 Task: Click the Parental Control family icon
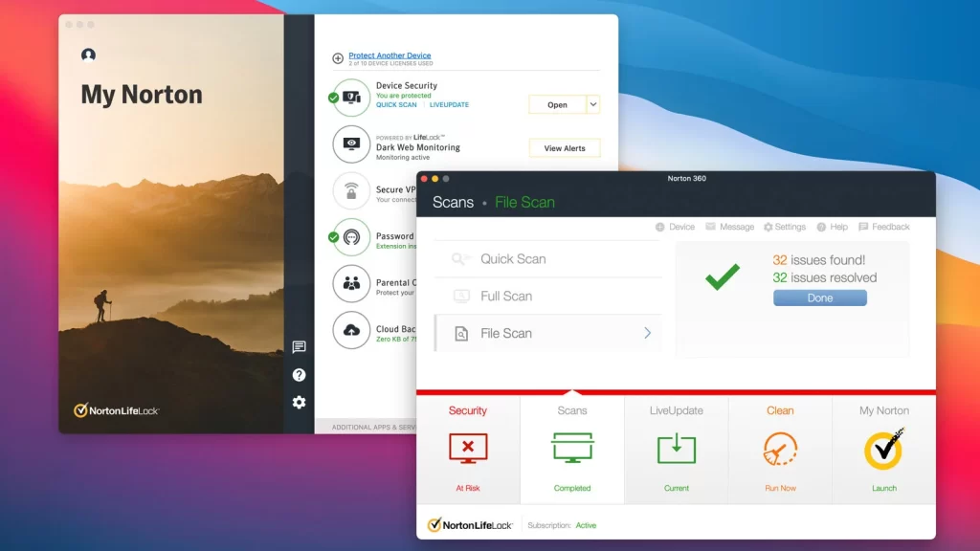coord(351,283)
